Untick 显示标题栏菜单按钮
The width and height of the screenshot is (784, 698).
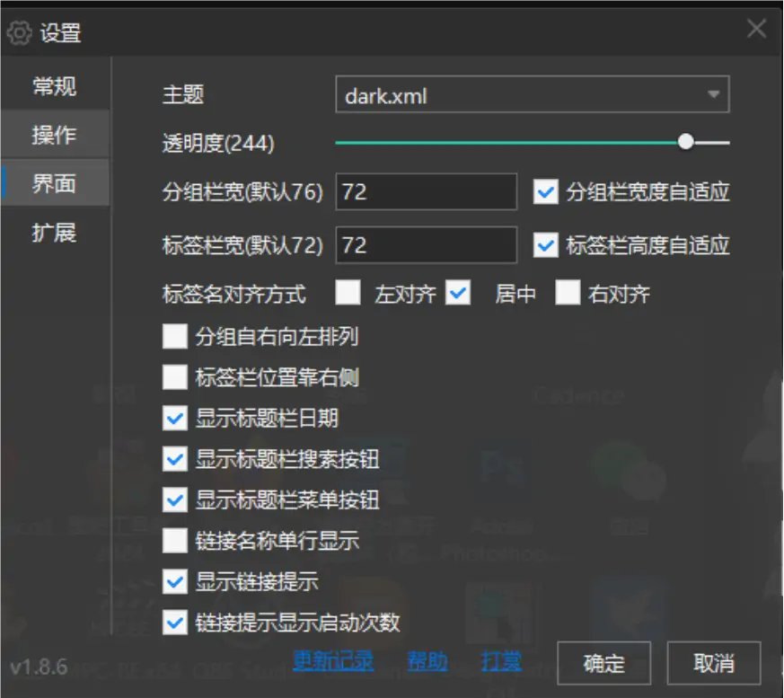[x=175, y=500]
